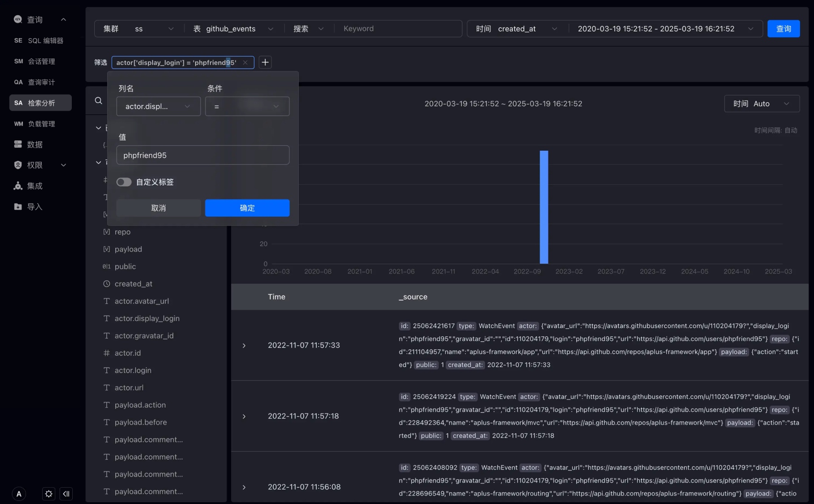Image resolution: width=814 pixels, height=504 pixels.
Task: Focus the Keyword search field
Action: click(x=398, y=29)
